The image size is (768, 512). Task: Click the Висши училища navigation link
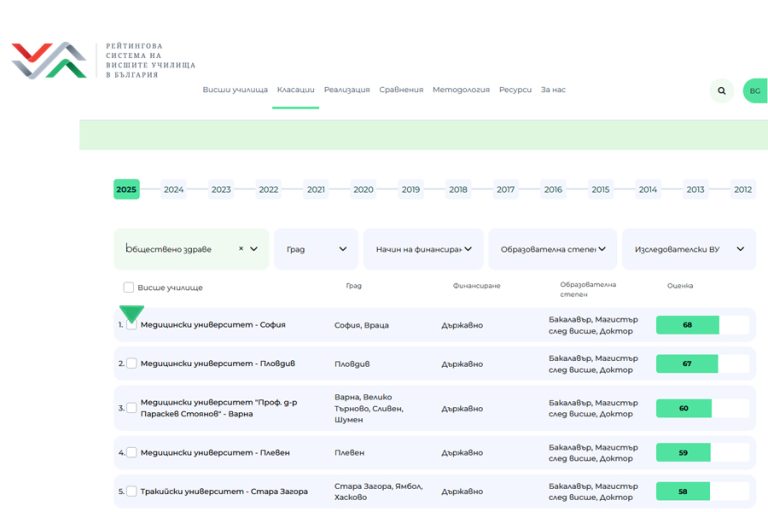click(x=235, y=90)
